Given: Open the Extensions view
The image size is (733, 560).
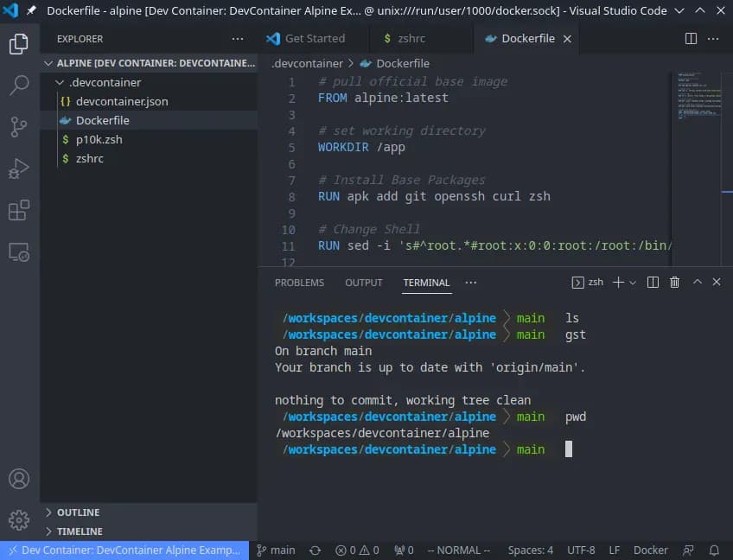Looking at the screenshot, I should (19, 210).
